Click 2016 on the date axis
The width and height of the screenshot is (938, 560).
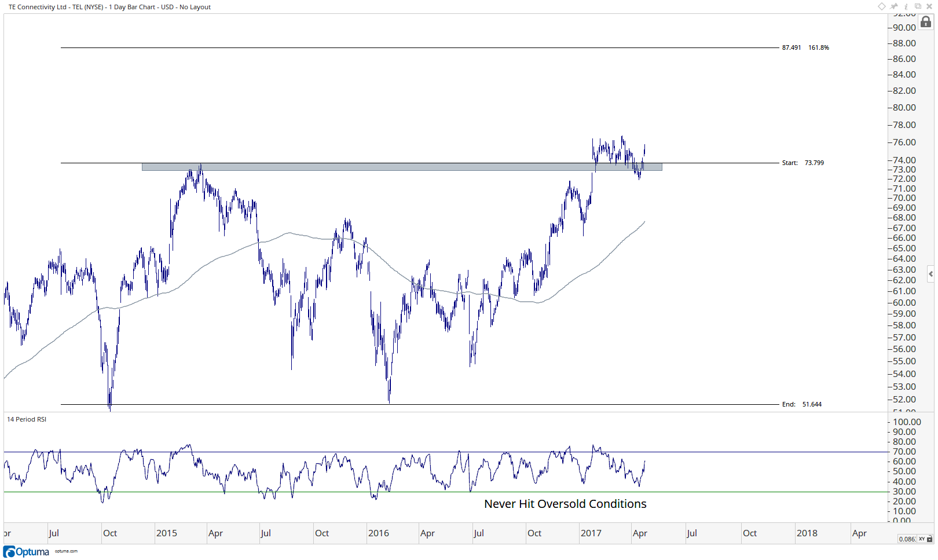(379, 533)
